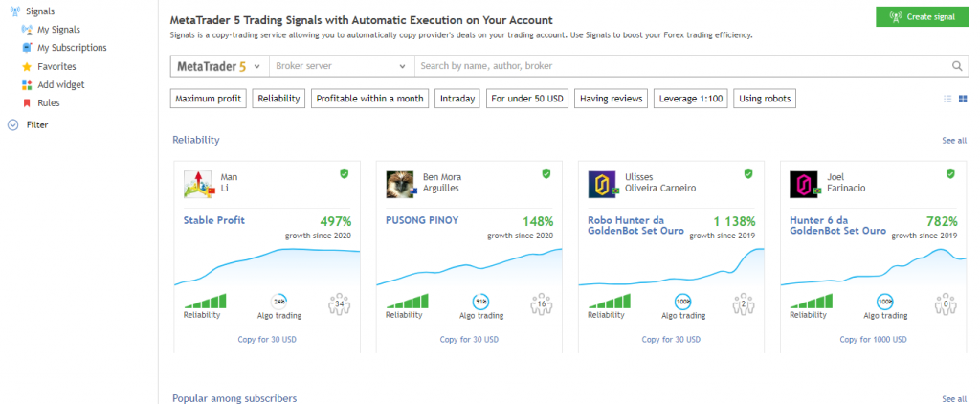The height and width of the screenshot is (404, 980).
Task: Open My Signals icon
Action: 26,30
